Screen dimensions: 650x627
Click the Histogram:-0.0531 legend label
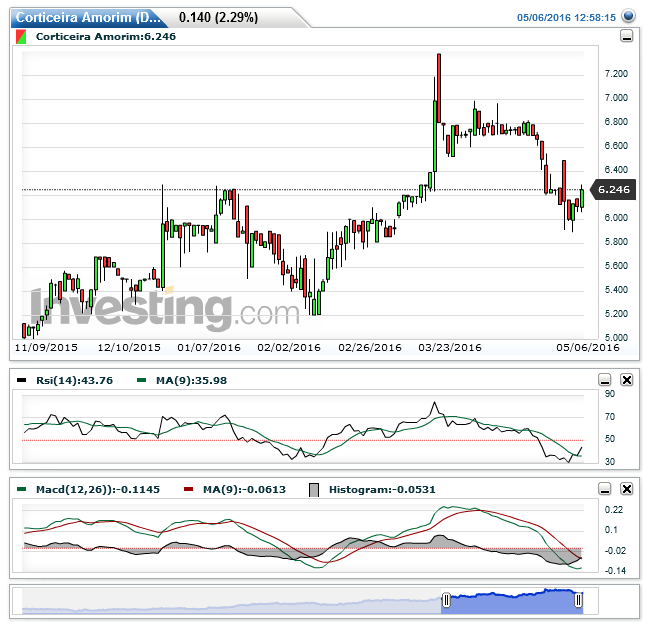(382, 490)
